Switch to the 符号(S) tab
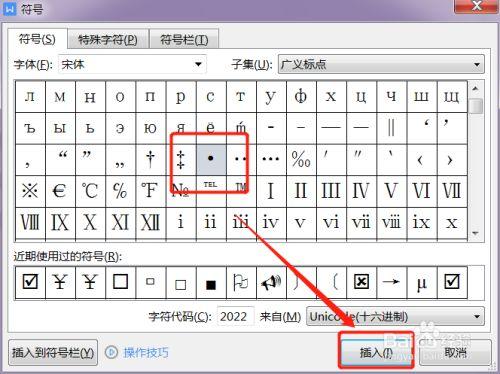The height and width of the screenshot is (374, 500). tap(37, 39)
